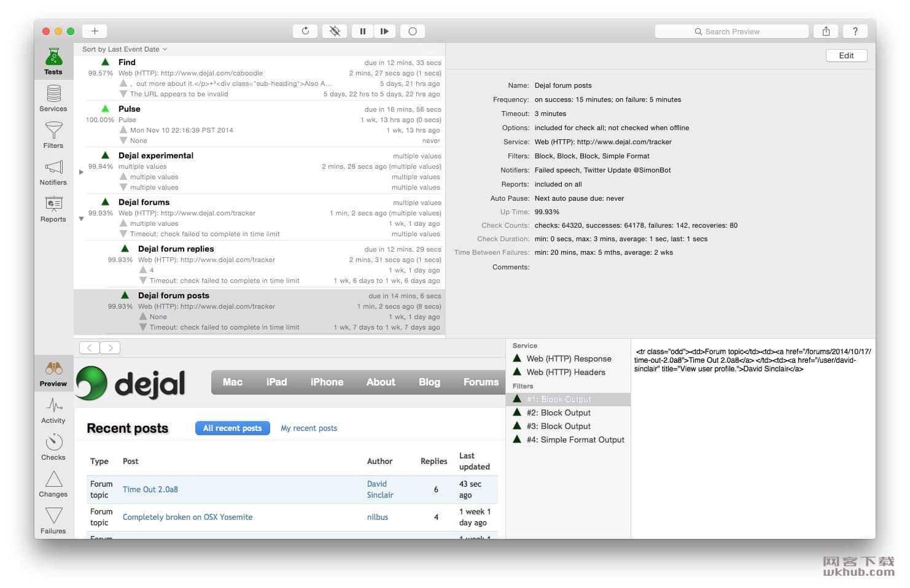Select the Pulse test row
Screen dimensions: 910x588
[x=259, y=124]
